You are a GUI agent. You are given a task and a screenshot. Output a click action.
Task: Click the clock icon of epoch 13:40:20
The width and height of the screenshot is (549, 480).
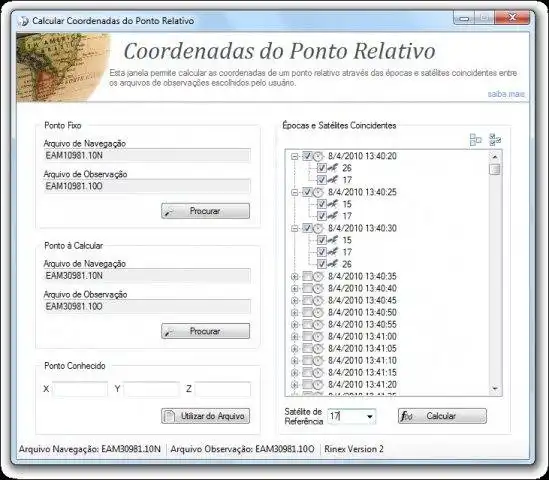pyautogui.click(x=318, y=156)
